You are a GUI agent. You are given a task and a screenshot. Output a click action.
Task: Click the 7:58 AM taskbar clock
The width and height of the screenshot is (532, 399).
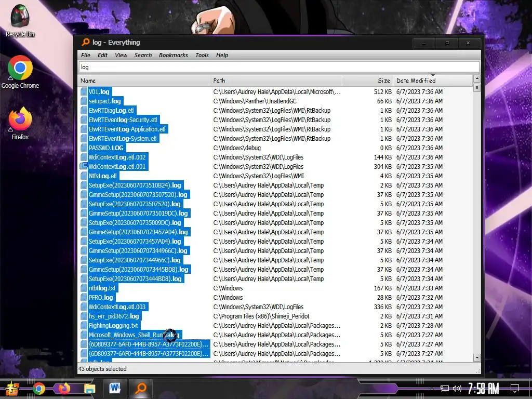tap(484, 388)
